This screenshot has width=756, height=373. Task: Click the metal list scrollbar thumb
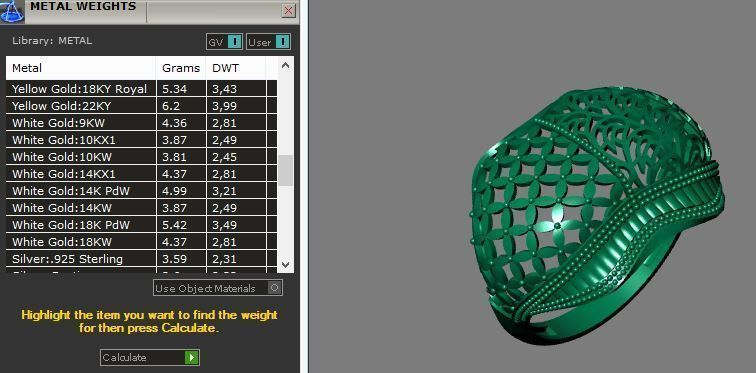click(x=285, y=171)
